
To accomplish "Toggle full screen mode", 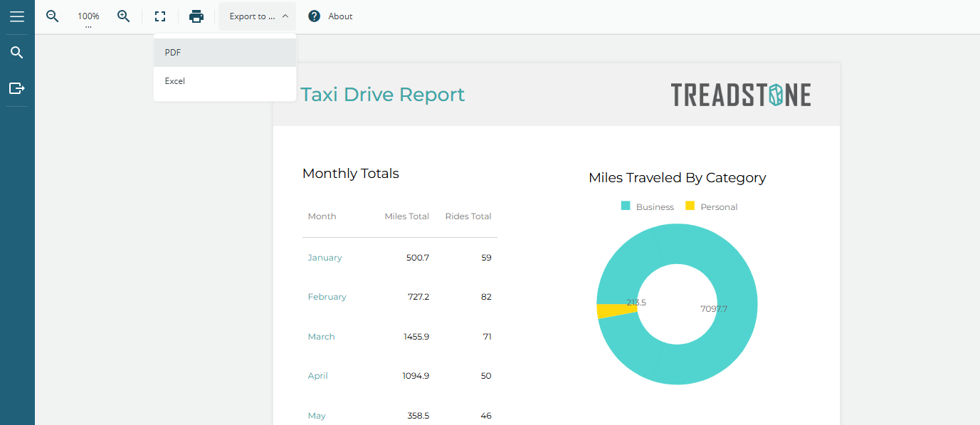I will point(160,16).
